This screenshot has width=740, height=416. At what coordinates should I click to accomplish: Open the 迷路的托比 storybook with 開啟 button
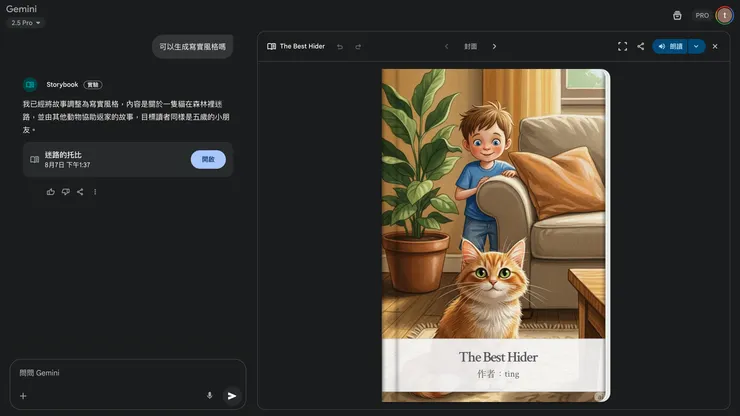pyautogui.click(x=208, y=160)
